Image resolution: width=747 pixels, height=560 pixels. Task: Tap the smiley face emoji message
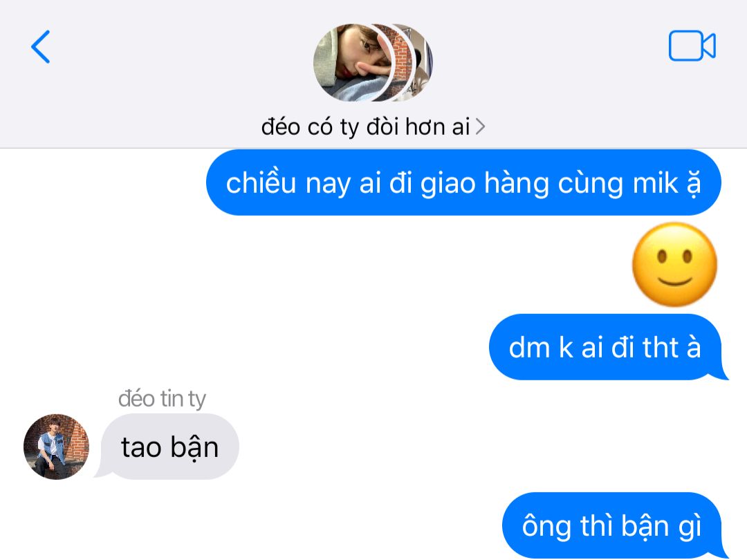674,264
